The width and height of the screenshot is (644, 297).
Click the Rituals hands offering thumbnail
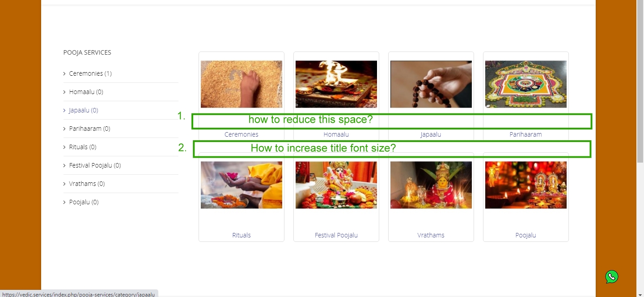click(x=241, y=185)
